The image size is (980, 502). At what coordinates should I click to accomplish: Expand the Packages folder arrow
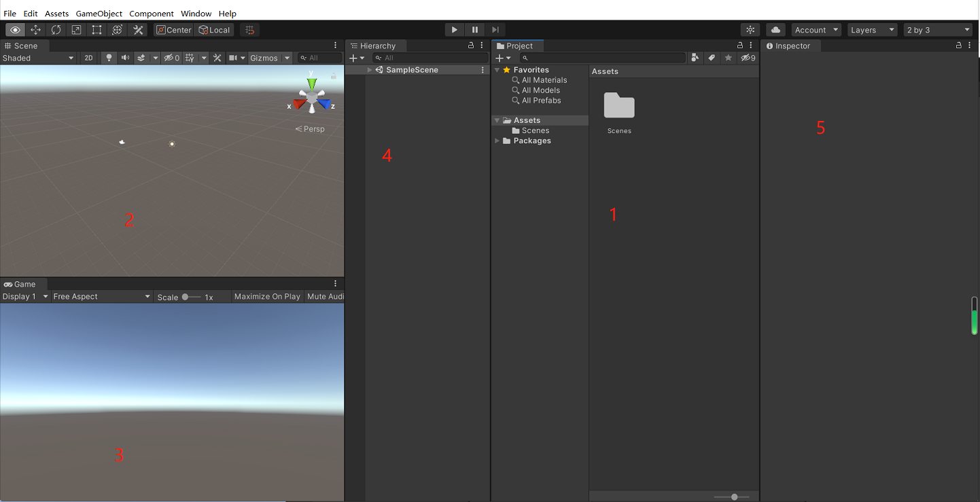click(497, 141)
